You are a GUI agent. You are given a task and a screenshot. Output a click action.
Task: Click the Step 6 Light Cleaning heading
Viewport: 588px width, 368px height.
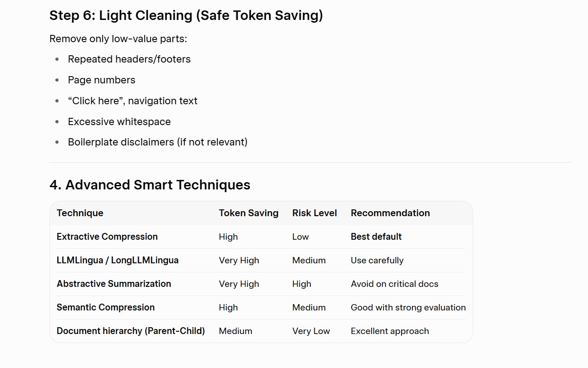(186, 15)
